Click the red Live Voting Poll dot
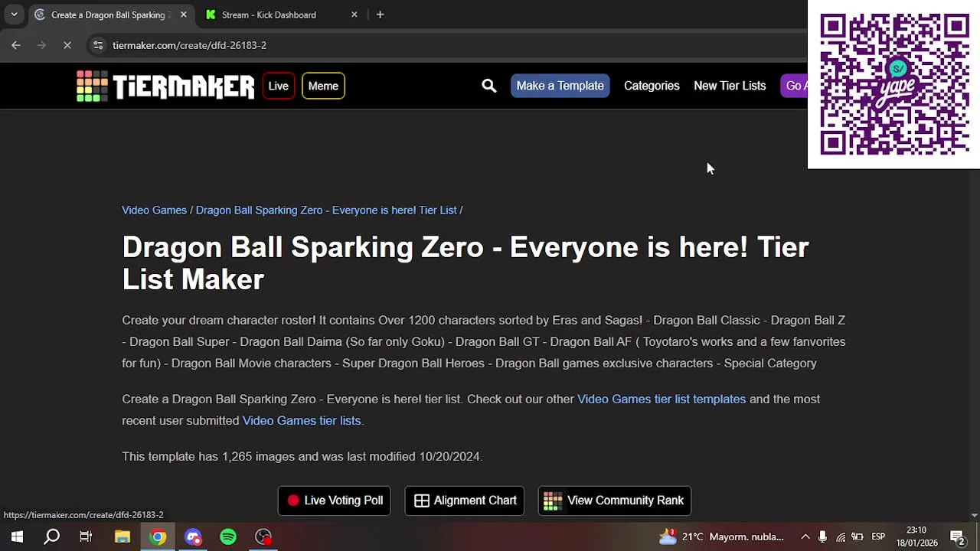This screenshot has width=980, height=551. coord(293,500)
